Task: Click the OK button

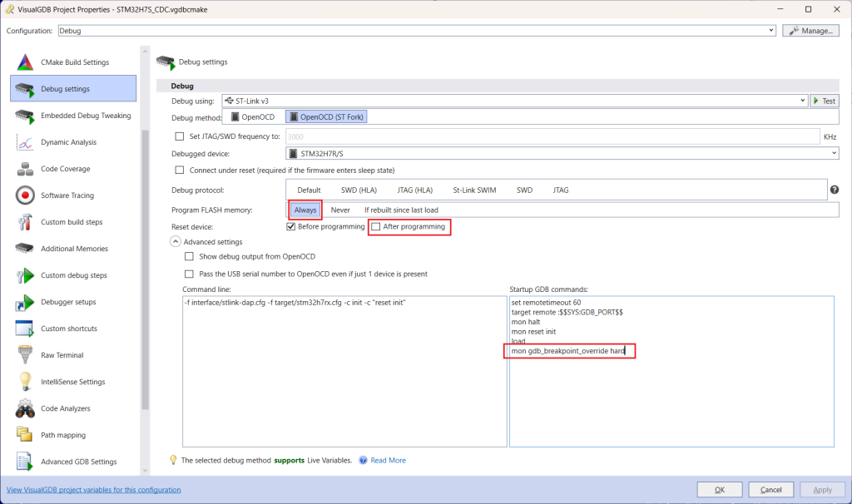Action: click(720, 489)
